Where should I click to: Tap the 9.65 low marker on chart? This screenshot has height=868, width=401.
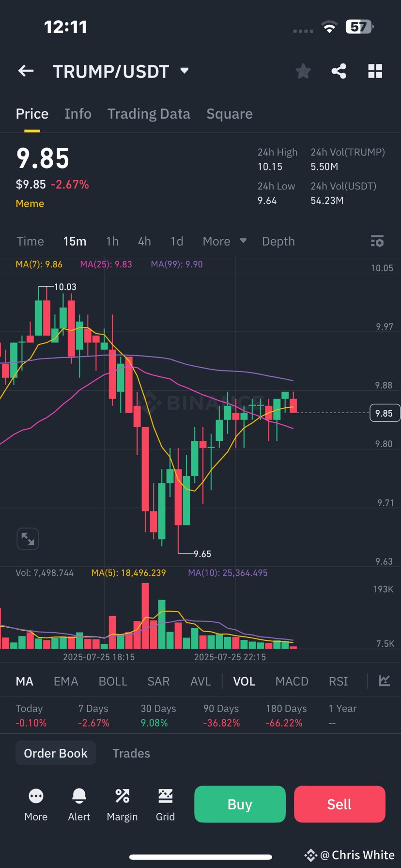202,554
